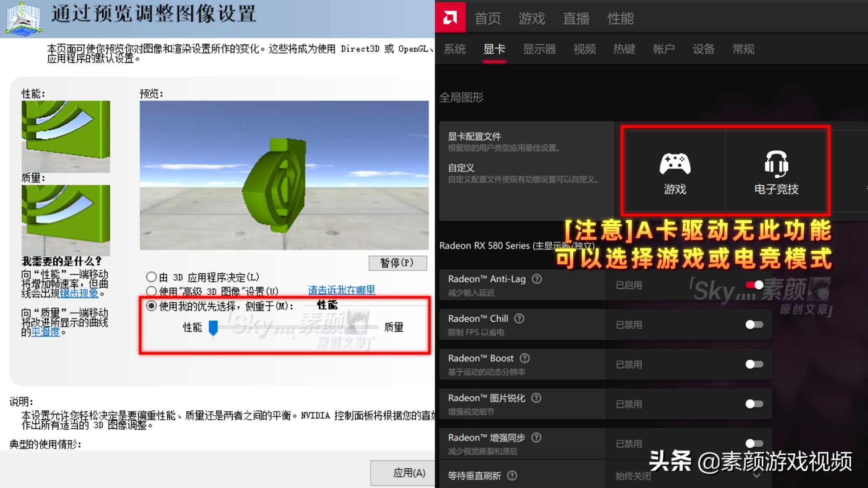868x488 pixels.
Task: Enable the Radeon Chill toggle
Action: tap(755, 324)
